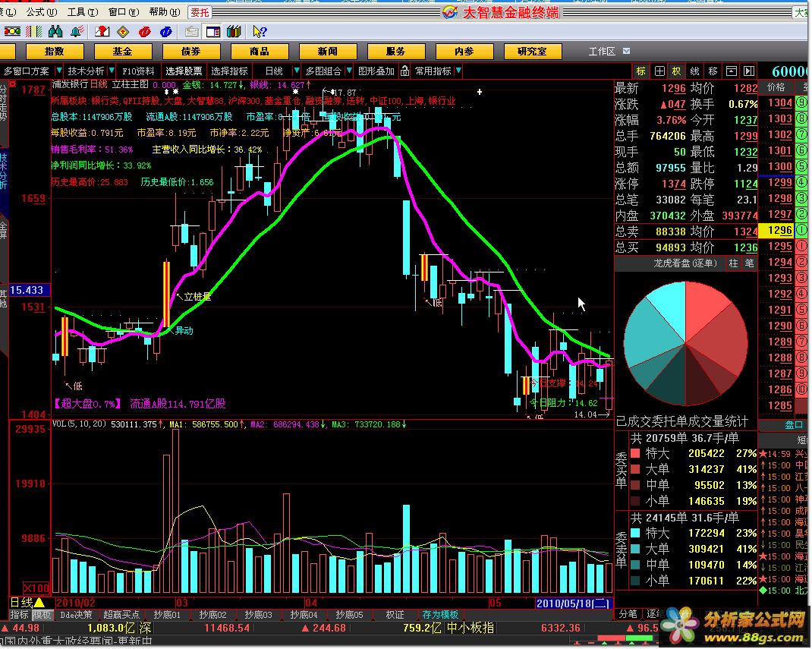Click the panel collapse-up icon

point(732,71)
